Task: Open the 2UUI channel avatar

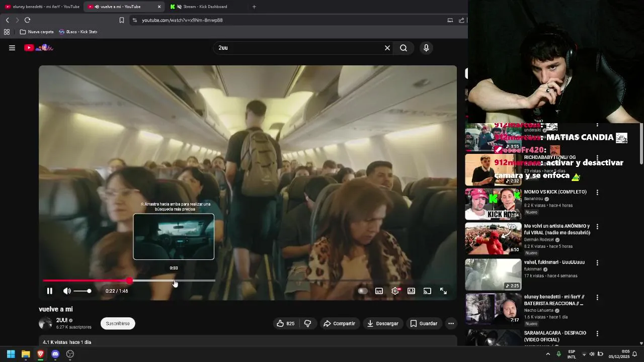Action: [x=45, y=323]
